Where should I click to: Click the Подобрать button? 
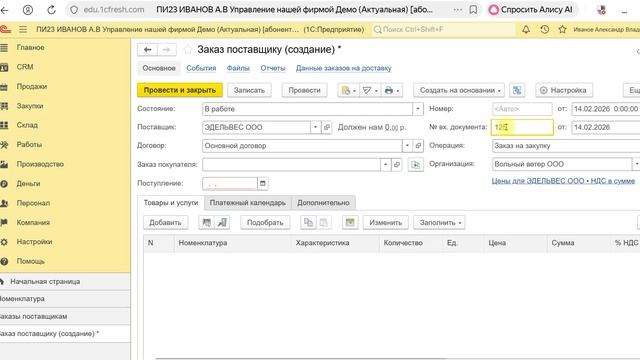pyautogui.click(x=265, y=222)
